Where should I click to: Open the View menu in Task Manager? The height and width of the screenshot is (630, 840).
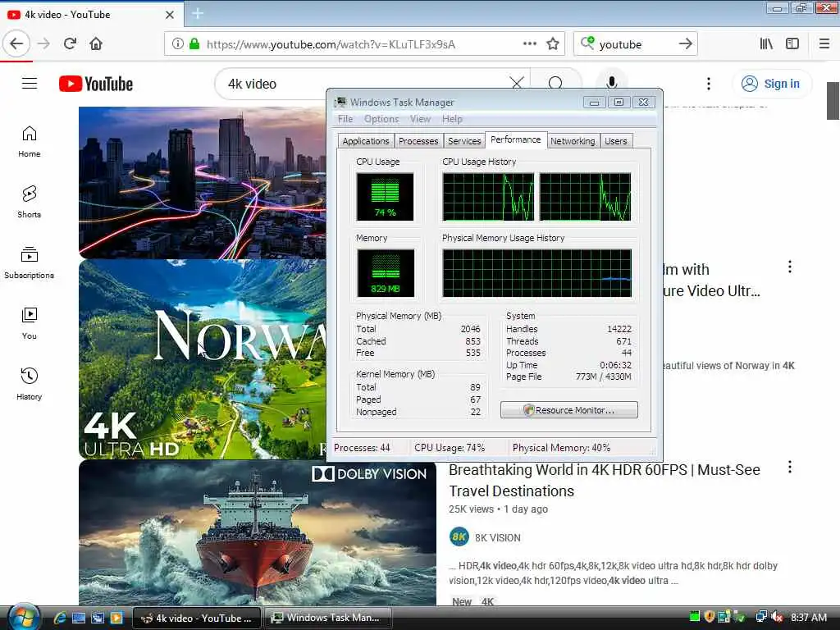pos(420,119)
